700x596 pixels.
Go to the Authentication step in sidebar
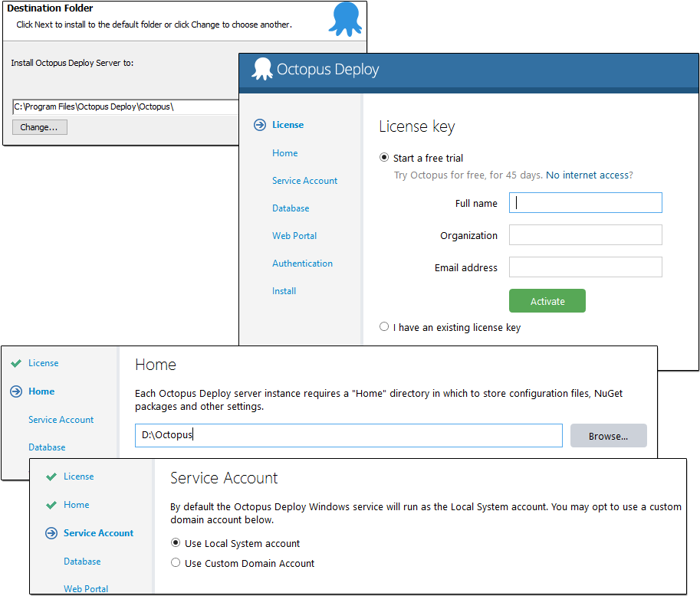coord(302,264)
